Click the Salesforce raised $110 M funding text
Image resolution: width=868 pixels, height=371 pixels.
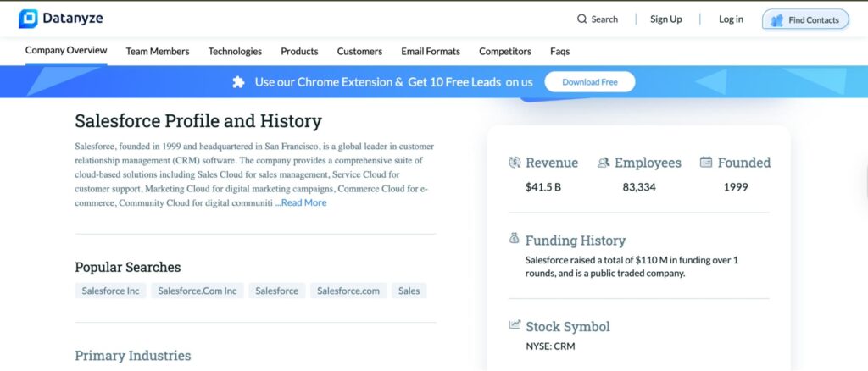[x=632, y=267]
